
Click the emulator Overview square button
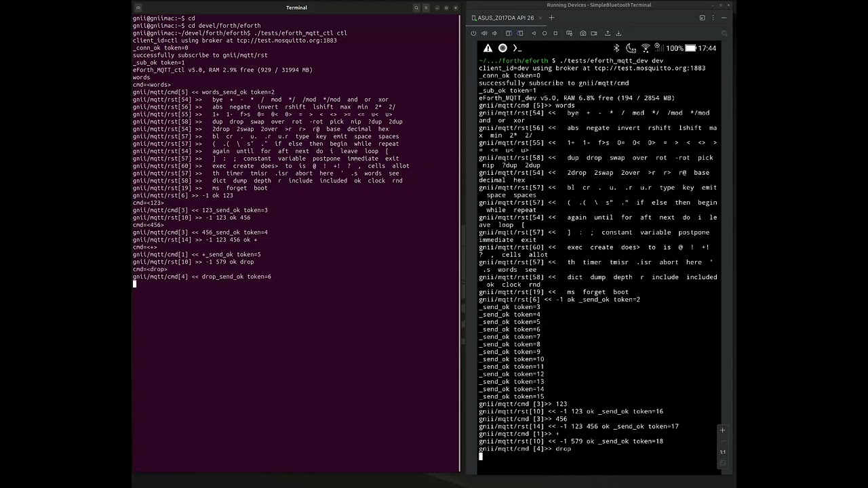[x=555, y=33]
